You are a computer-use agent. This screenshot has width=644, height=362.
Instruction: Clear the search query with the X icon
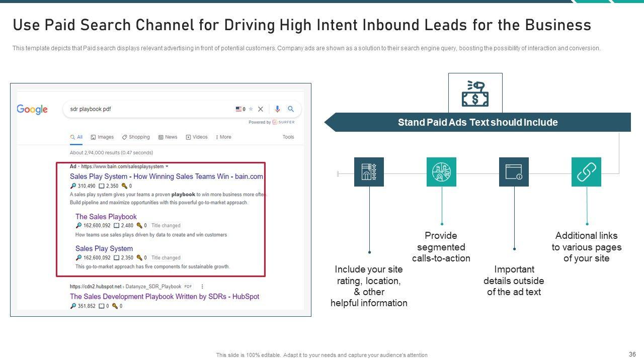pyautogui.click(x=261, y=109)
